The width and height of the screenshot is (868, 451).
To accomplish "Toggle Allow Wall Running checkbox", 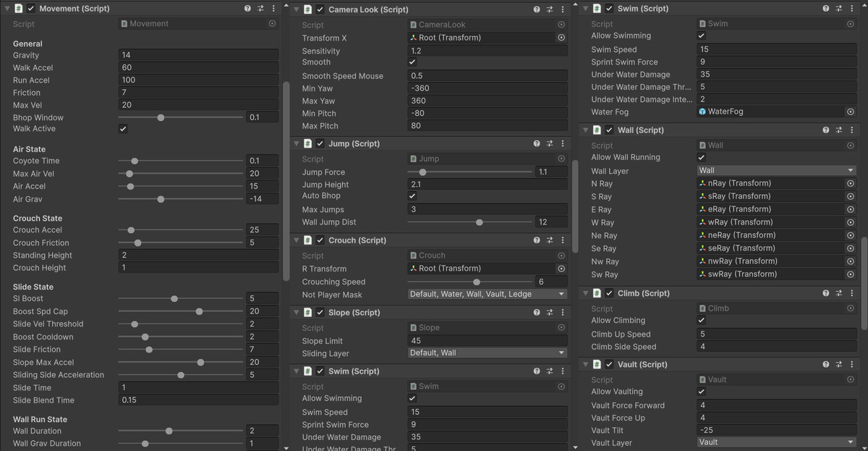I will click(701, 157).
